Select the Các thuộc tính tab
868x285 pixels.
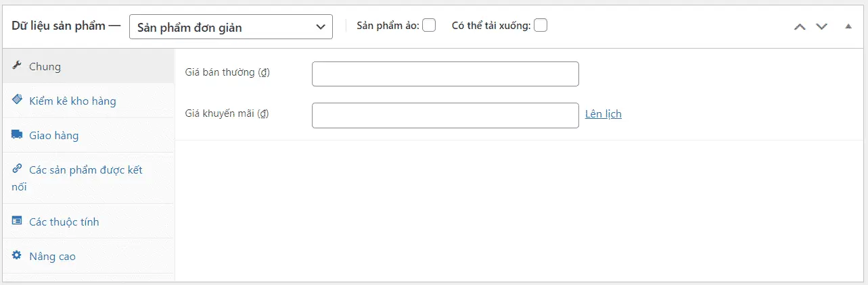(x=64, y=222)
